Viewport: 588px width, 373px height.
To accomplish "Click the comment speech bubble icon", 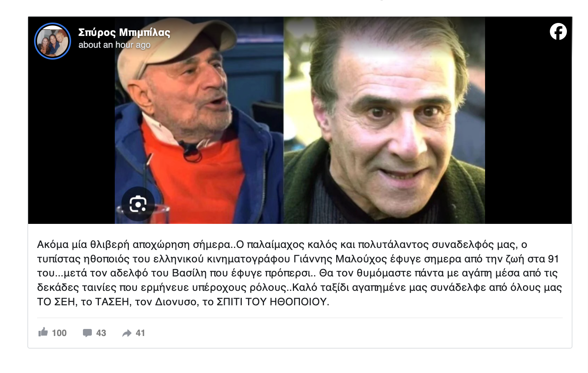I will point(87,333).
